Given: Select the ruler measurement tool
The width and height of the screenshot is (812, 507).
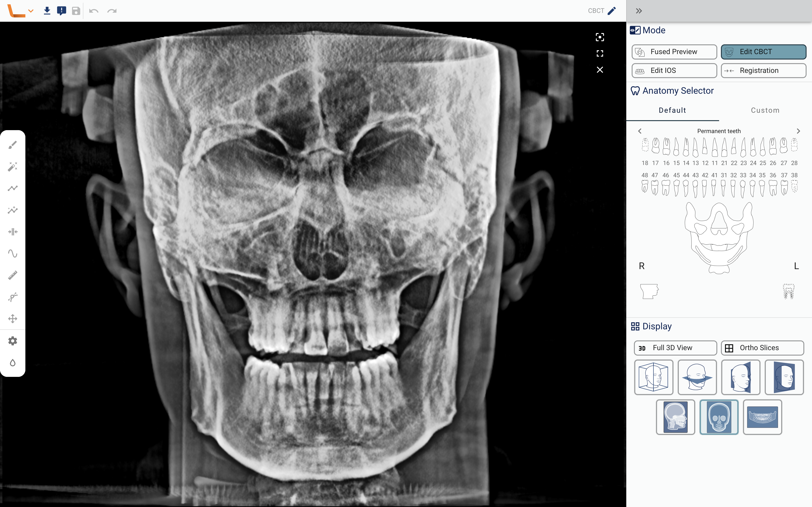Looking at the screenshot, I should point(13,275).
